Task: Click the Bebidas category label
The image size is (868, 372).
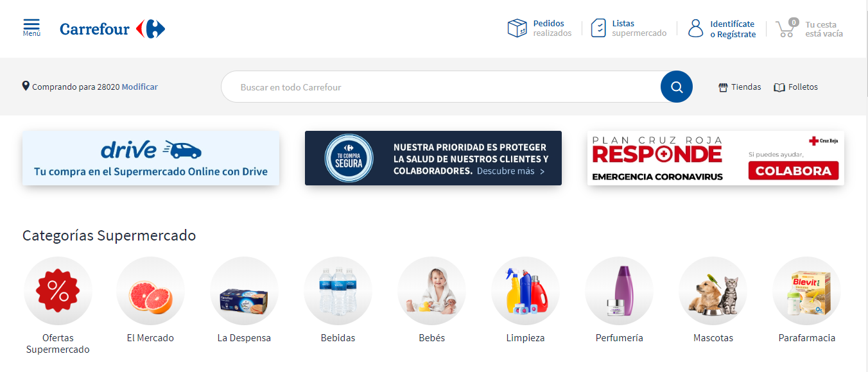Action: coord(338,338)
